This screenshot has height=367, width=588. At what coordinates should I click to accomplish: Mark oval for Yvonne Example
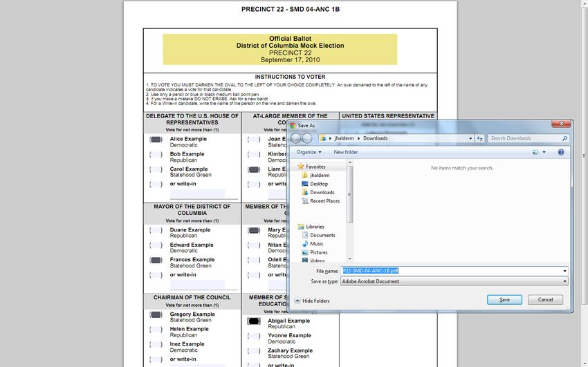254,336
